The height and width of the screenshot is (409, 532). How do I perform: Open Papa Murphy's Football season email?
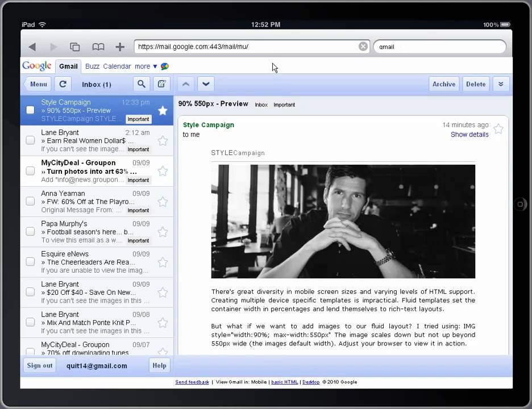(97, 232)
